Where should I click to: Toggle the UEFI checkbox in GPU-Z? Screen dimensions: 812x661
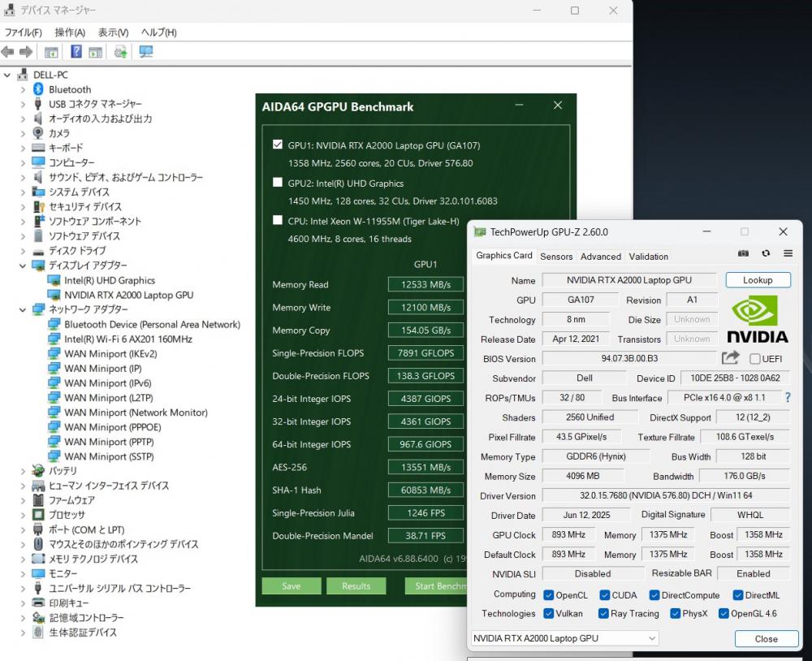tap(754, 358)
